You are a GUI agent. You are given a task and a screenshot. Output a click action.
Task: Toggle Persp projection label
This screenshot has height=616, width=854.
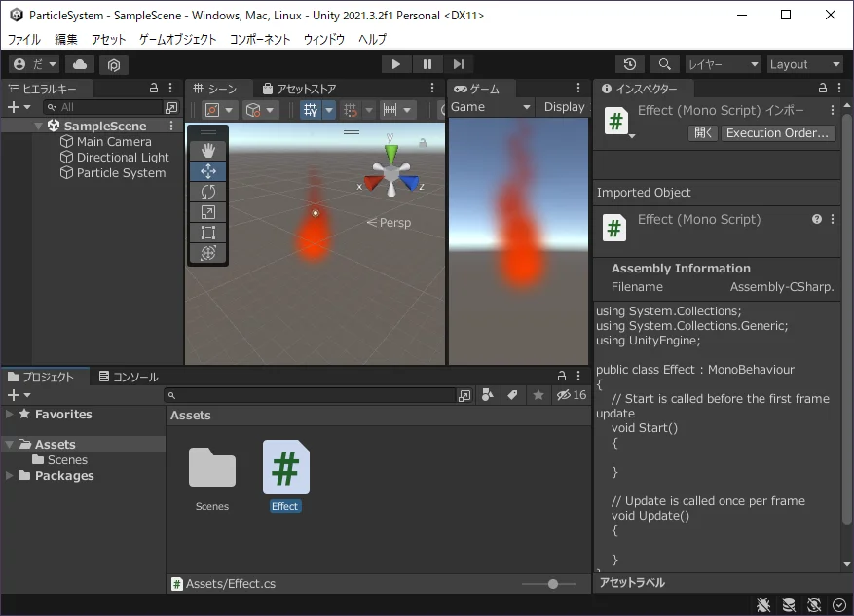389,223
